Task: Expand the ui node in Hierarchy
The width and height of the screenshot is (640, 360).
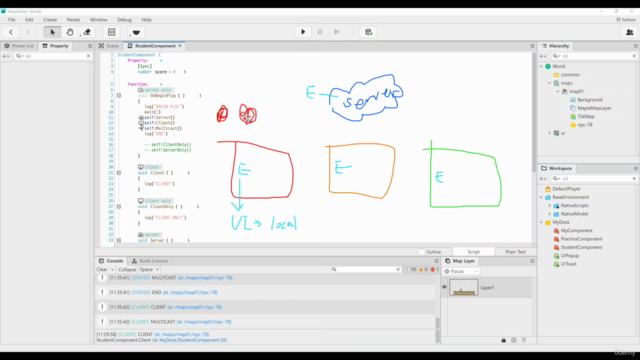Action: click(550, 133)
